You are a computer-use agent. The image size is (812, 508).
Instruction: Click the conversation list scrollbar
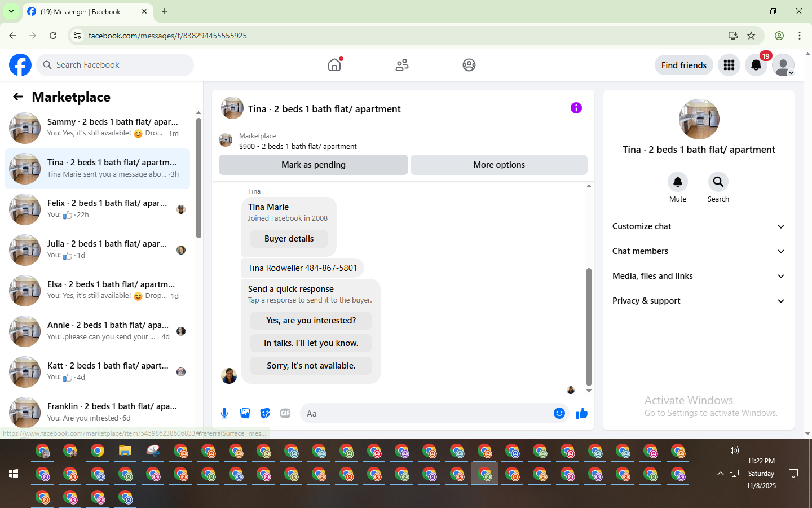tap(198, 178)
